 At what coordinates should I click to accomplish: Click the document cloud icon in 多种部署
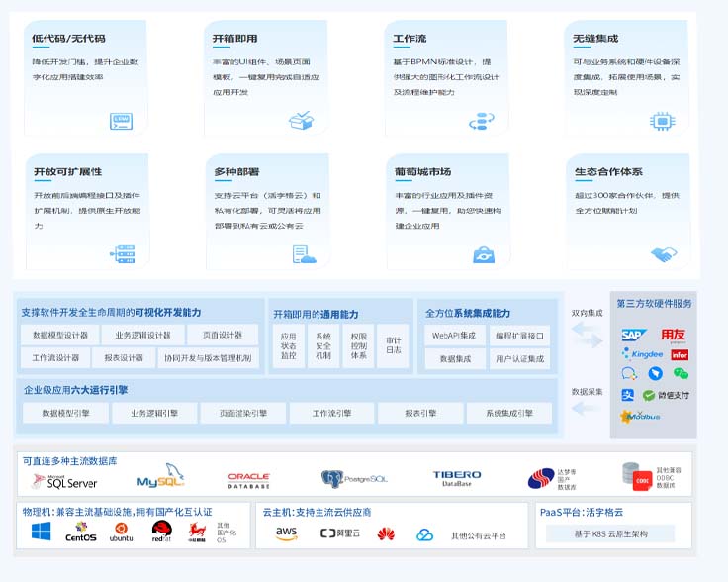tap(304, 254)
